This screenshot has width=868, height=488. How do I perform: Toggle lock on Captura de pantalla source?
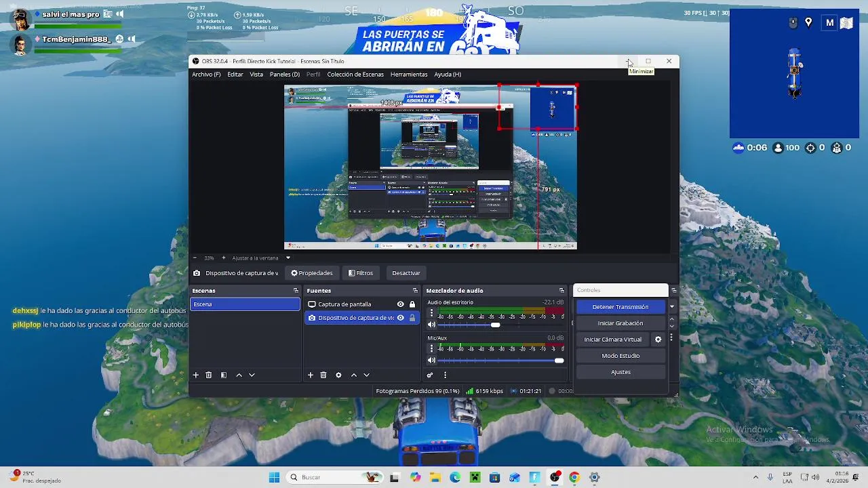(x=412, y=304)
